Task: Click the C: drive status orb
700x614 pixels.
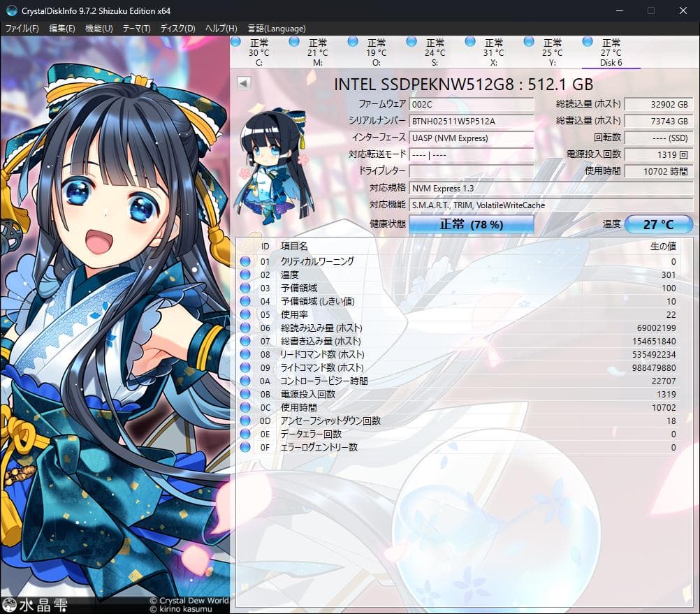Action: (235, 42)
